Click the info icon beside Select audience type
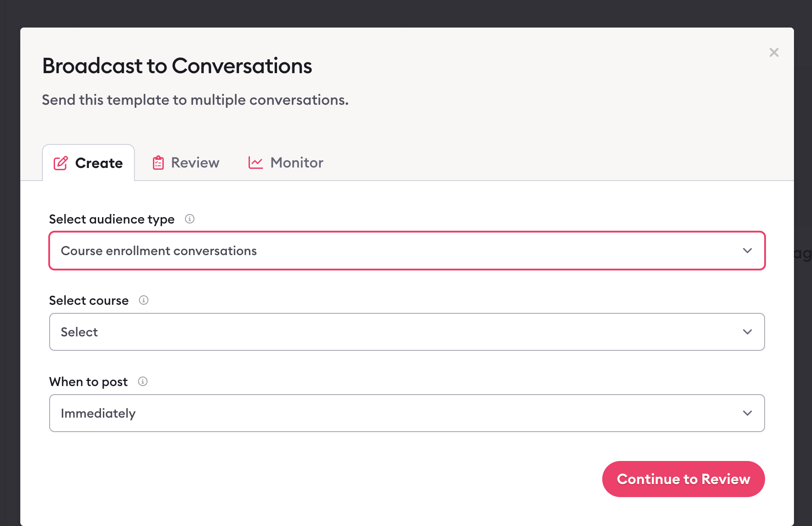Image resolution: width=812 pixels, height=526 pixels. [189, 219]
